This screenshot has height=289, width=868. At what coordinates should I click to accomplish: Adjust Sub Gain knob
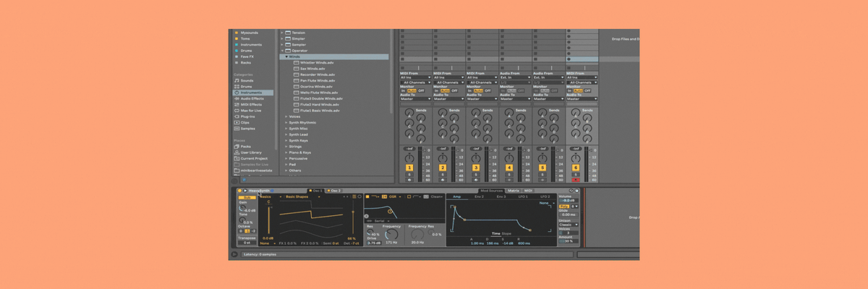click(244, 210)
